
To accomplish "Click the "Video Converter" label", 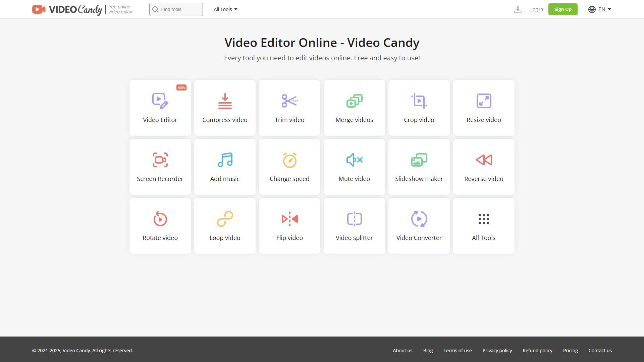I will 419,238.
